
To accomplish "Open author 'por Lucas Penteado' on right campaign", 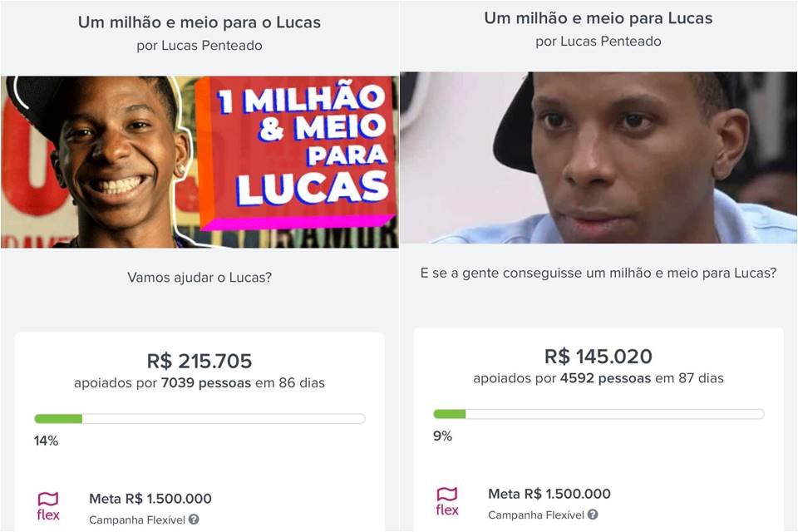I will pos(598,42).
